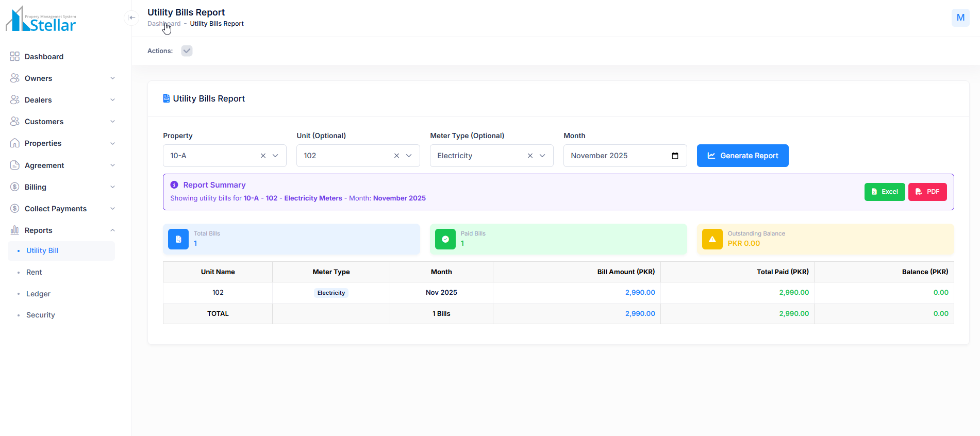
Task: Click the Generate Report button
Action: tap(742, 156)
